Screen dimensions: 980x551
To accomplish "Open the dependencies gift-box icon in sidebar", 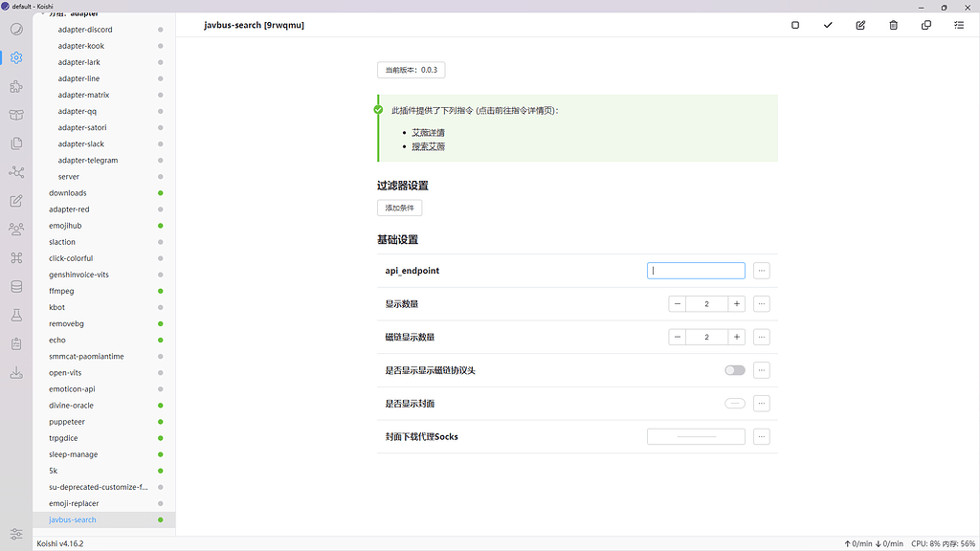I will (15, 114).
